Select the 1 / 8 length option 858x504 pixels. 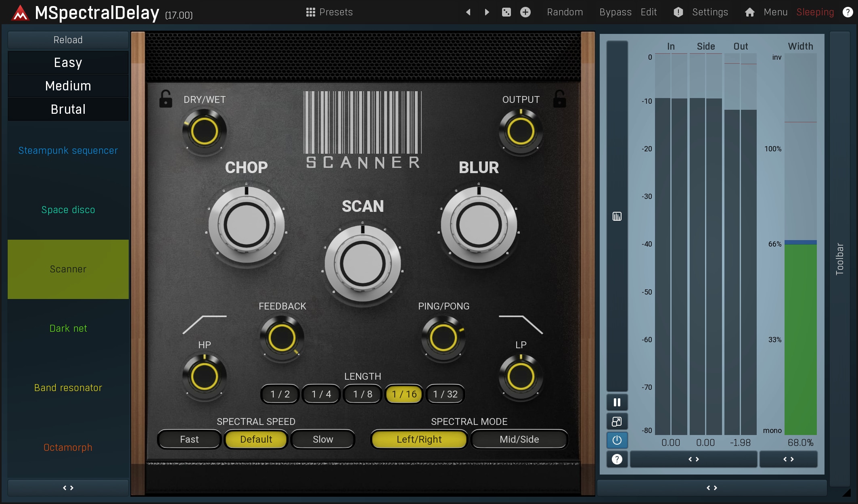pos(362,394)
